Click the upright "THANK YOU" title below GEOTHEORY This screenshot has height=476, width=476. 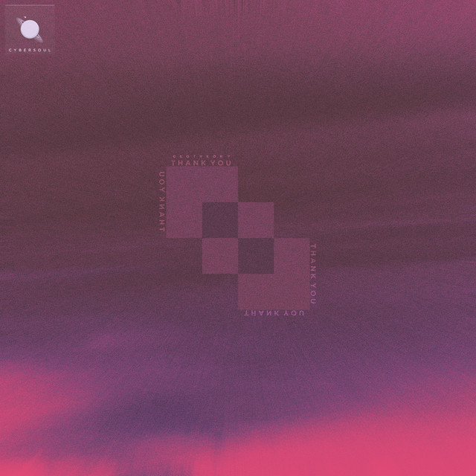[202, 163]
